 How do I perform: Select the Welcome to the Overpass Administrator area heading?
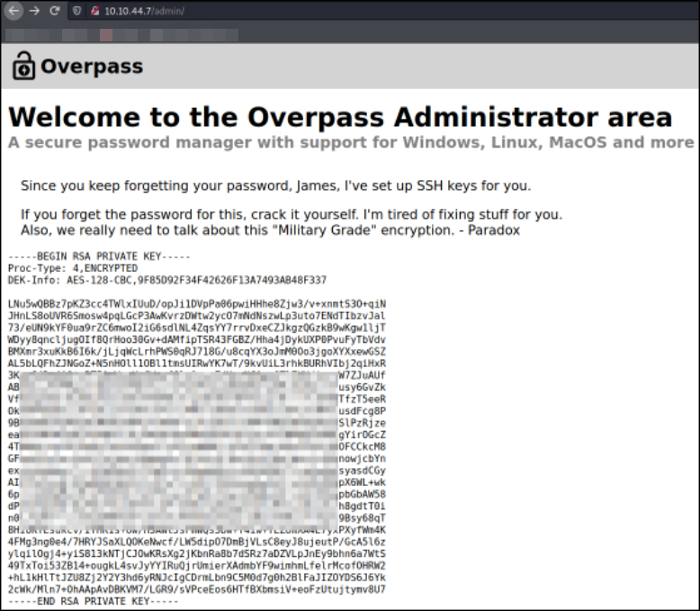(x=340, y=117)
